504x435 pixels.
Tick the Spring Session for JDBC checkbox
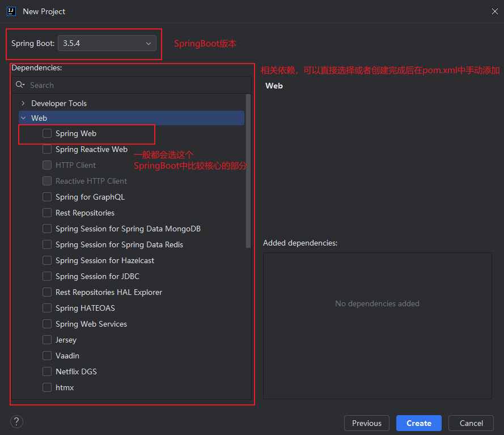coord(47,276)
